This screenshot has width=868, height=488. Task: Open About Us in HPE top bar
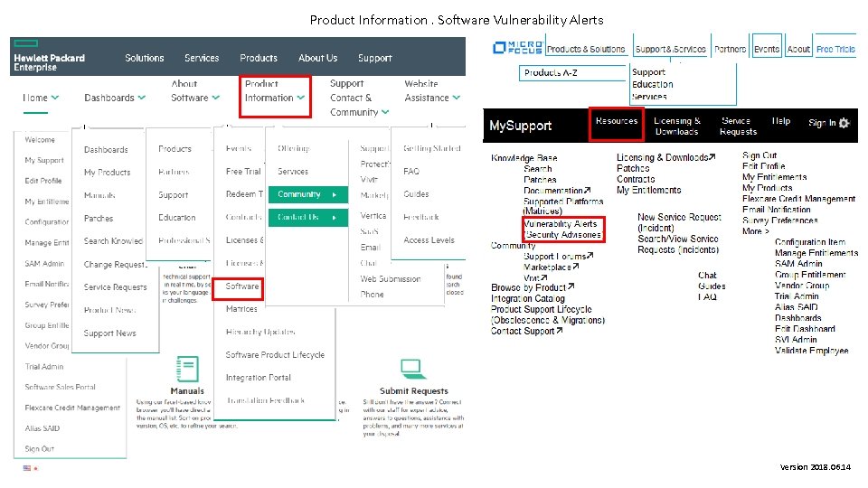pos(317,58)
